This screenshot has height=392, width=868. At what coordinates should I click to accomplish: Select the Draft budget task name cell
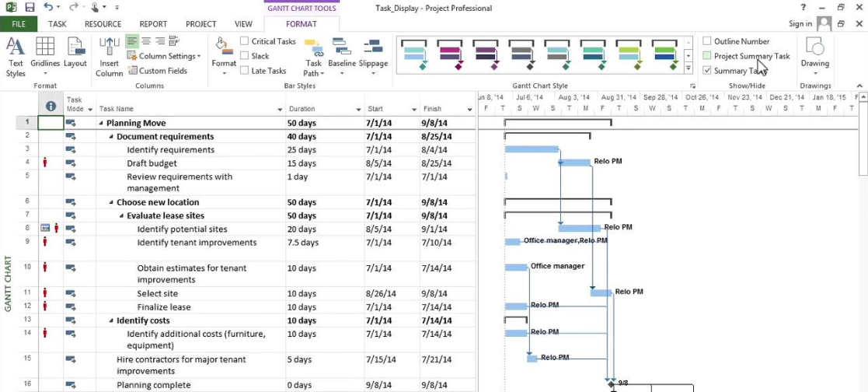point(191,163)
